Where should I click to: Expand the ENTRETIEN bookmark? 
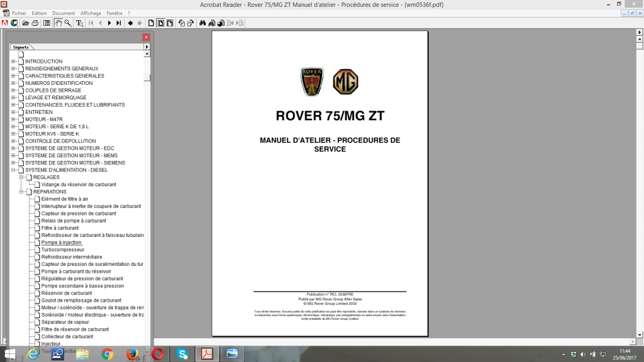point(13,112)
